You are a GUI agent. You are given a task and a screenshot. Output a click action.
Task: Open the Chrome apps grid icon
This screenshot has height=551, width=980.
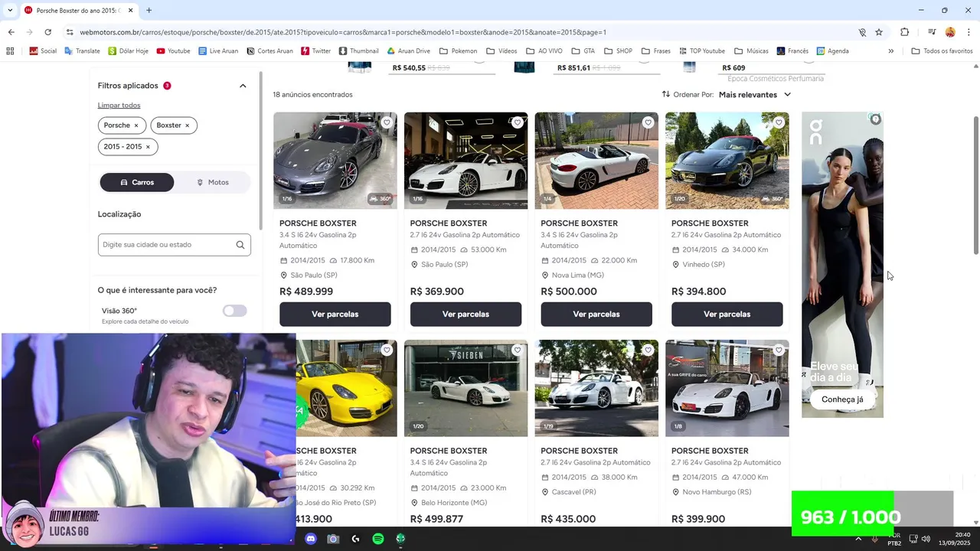pyautogui.click(x=10, y=51)
